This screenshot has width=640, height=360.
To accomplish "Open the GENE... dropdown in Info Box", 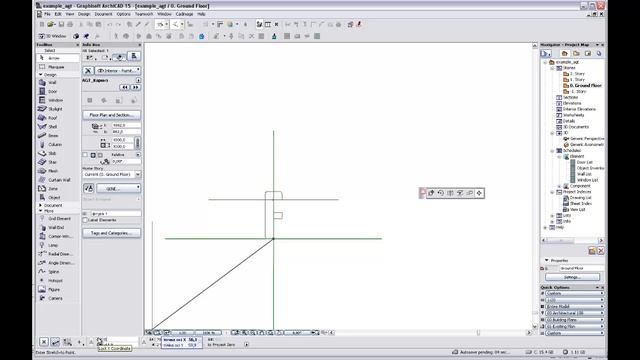I will (x=118, y=188).
